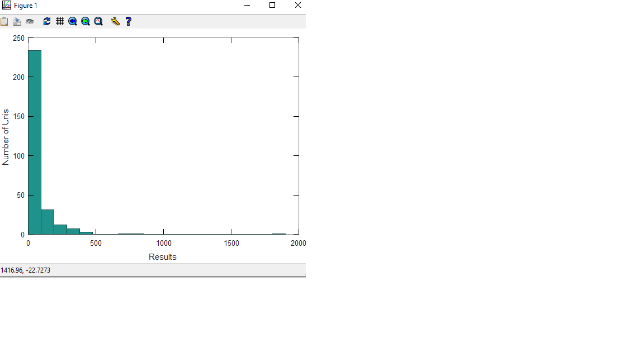
Task: Minimize the Figure 1 window
Action: (247, 6)
